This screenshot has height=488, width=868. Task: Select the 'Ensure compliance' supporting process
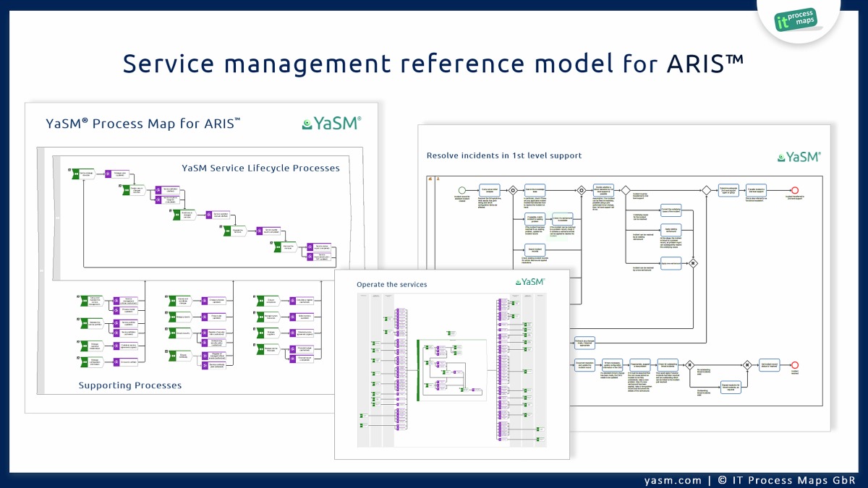(x=268, y=301)
